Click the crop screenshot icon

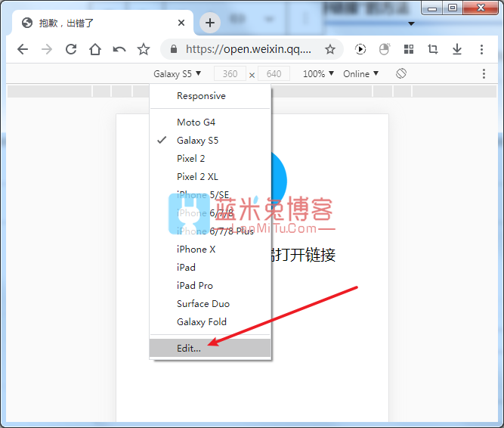point(433,49)
